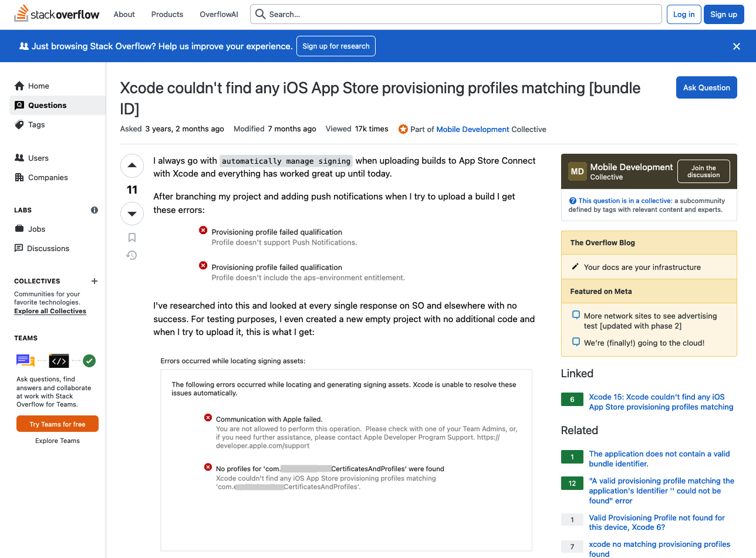Click the score badge '12' in Related

click(x=572, y=483)
